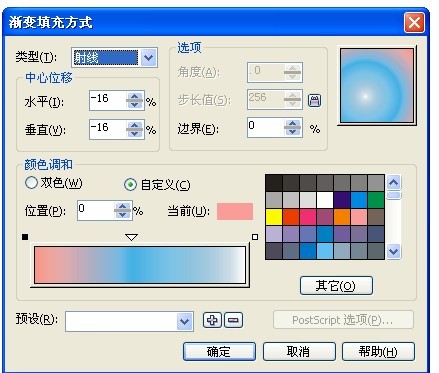
Task: Pick the green swatch in the palette
Action: [x=376, y=200]
